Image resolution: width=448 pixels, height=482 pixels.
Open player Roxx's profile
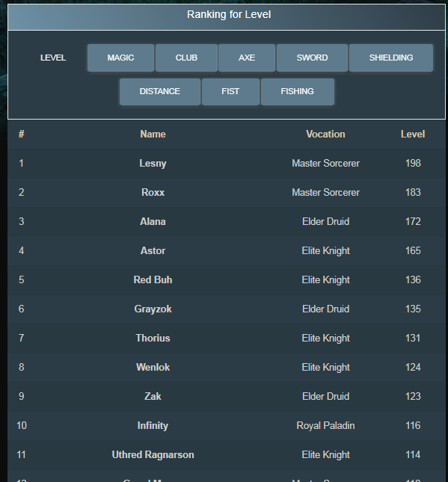pyautogui.click(x=153, y=193)
